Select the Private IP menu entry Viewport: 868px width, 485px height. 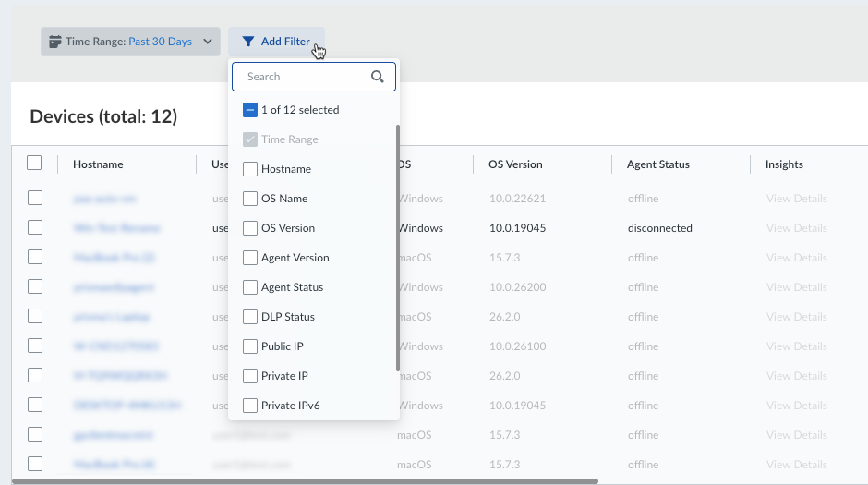click(284, 376)
